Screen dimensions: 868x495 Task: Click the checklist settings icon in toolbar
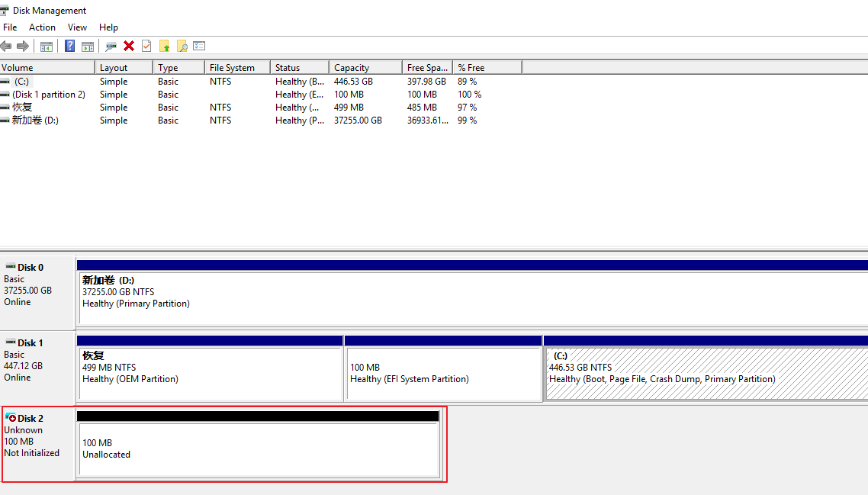pyautogui.click(x=199, y=47)
